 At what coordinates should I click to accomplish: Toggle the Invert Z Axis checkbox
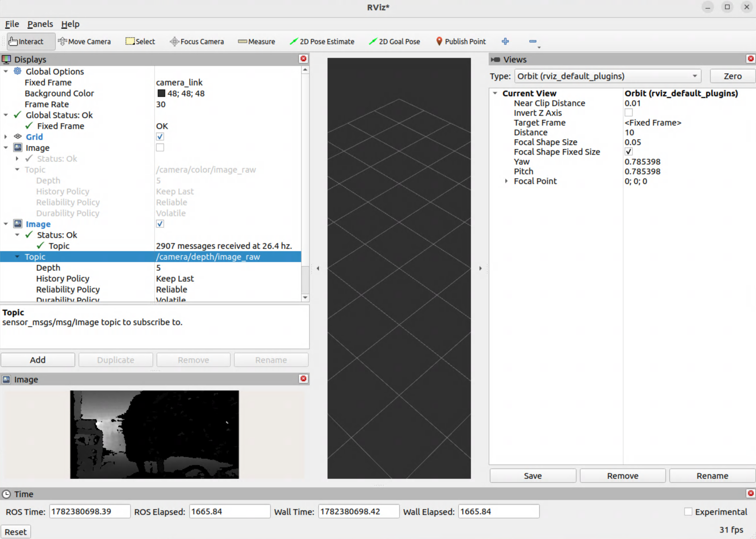(x=628, y=112)
